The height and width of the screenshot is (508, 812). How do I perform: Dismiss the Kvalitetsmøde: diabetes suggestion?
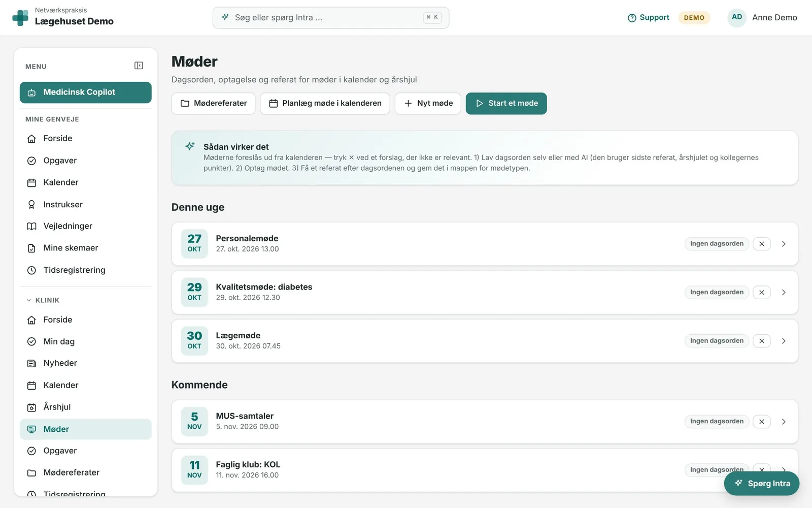[x=762, y=292]
